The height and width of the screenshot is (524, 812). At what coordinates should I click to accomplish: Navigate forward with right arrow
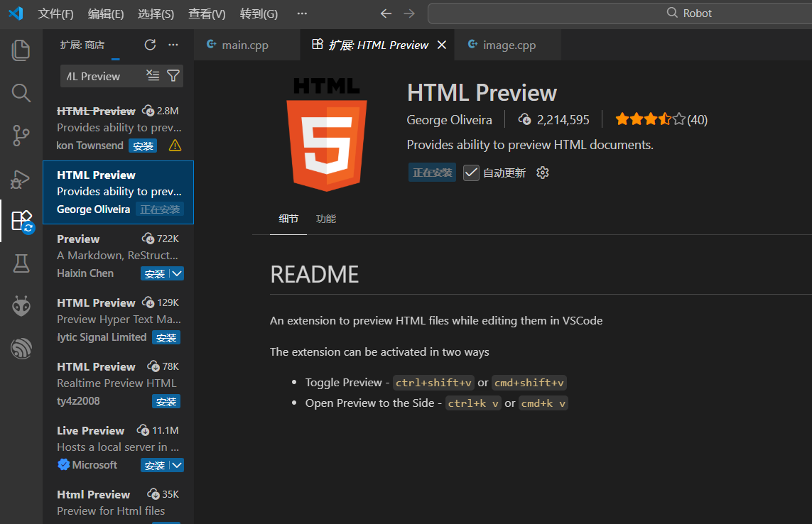click(409, 13)
